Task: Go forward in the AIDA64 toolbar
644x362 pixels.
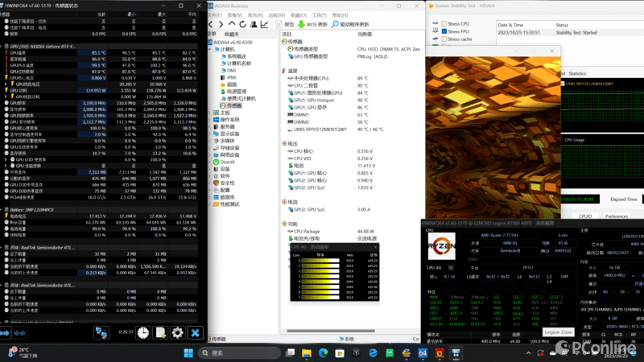Action: [x=221, y=25]
